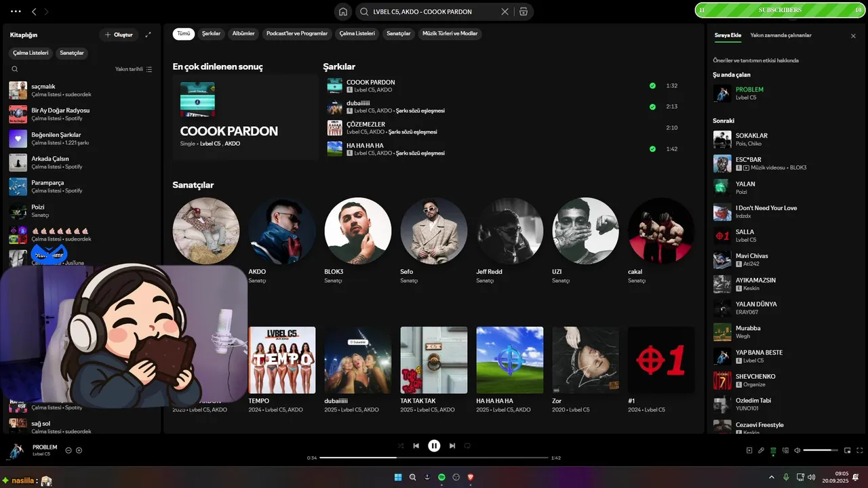This screenshot has width=868, height=488.
Task: Filter library by Sanatçılar chip
Action: tap(72, 53)
